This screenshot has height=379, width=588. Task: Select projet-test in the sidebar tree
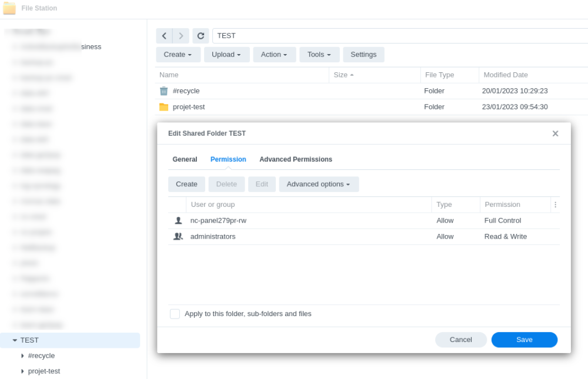(44, 371)
